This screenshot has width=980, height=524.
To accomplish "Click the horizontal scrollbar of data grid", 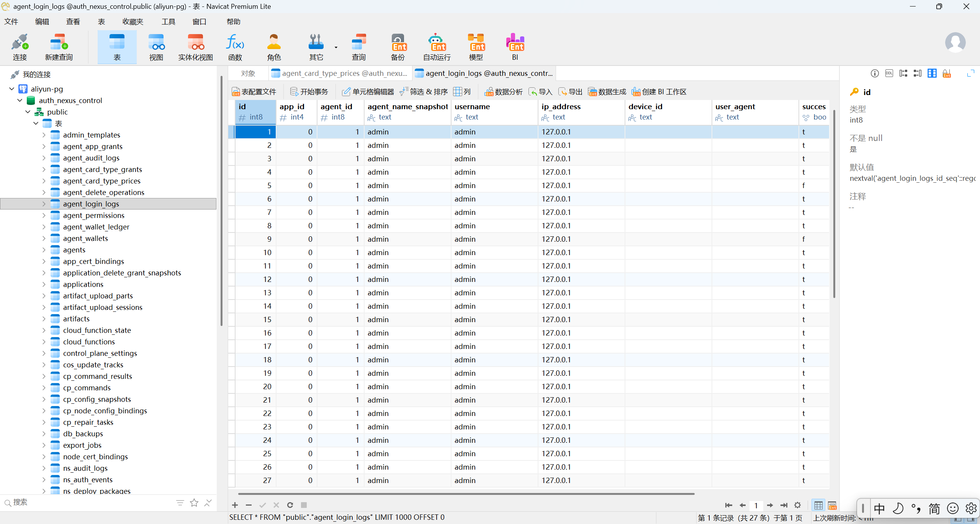I will 466,494.
